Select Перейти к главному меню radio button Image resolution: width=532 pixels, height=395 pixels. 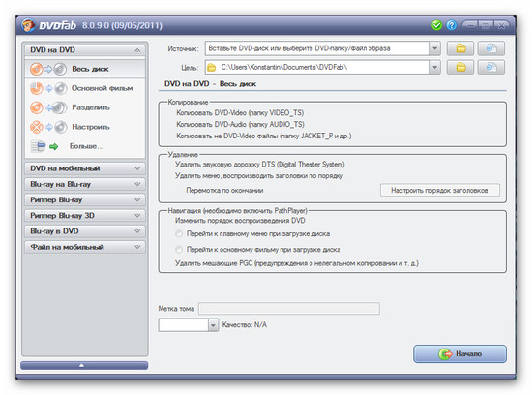pyautogui.click(x=179, y=234)
